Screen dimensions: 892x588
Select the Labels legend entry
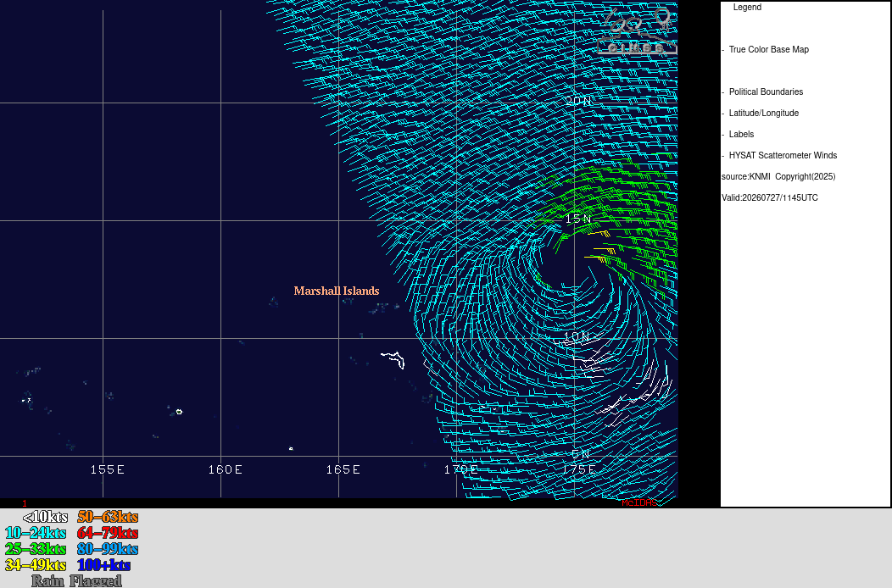point(741,134)
